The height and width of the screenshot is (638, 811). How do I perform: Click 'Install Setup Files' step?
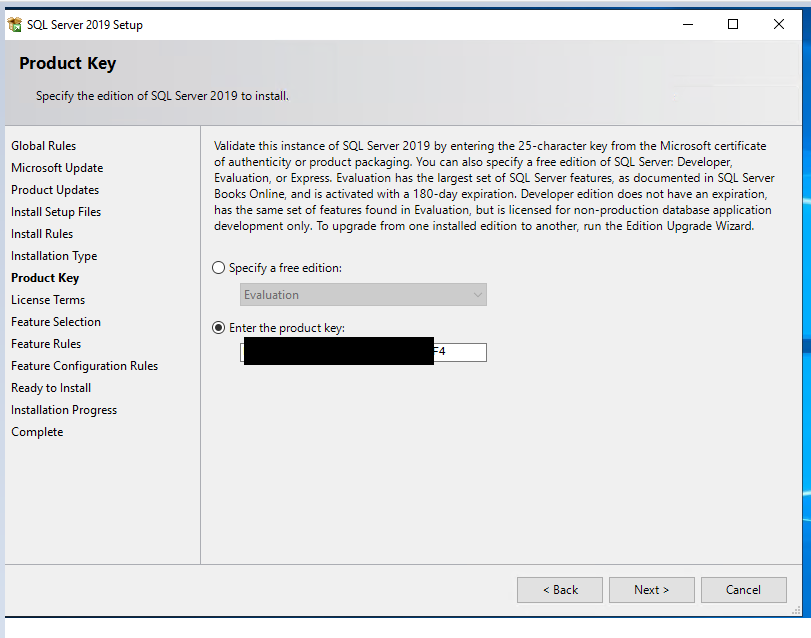point(56,212)
